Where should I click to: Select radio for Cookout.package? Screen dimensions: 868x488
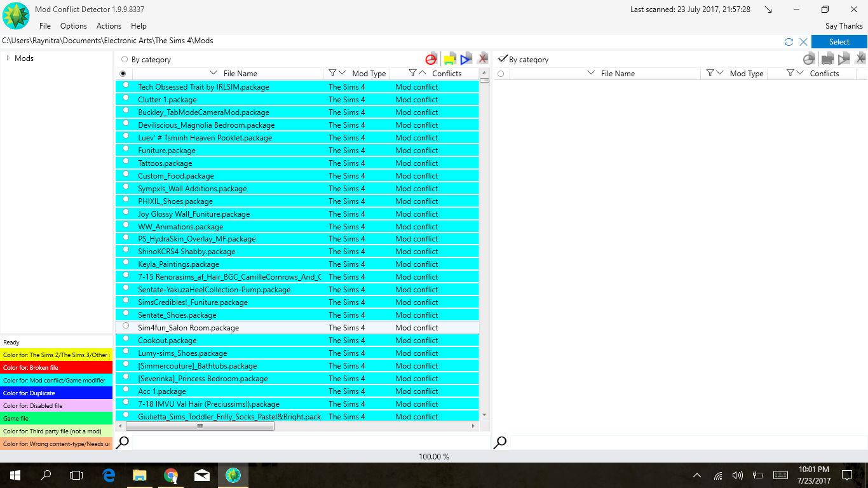126,339
